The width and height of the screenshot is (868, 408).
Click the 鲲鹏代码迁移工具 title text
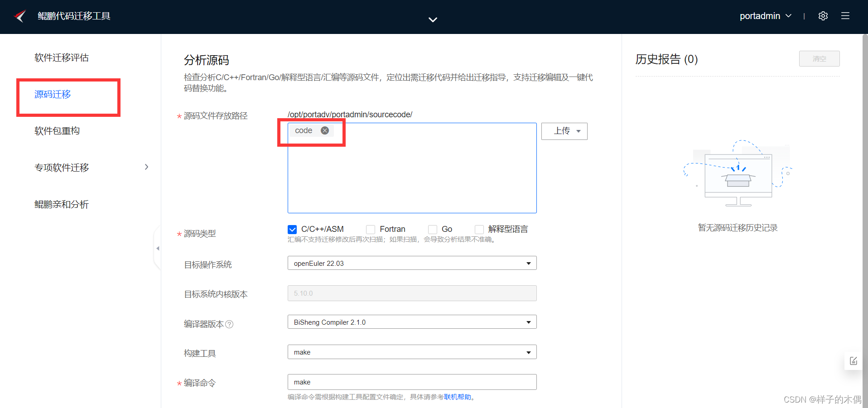click(x=74, y=16)
